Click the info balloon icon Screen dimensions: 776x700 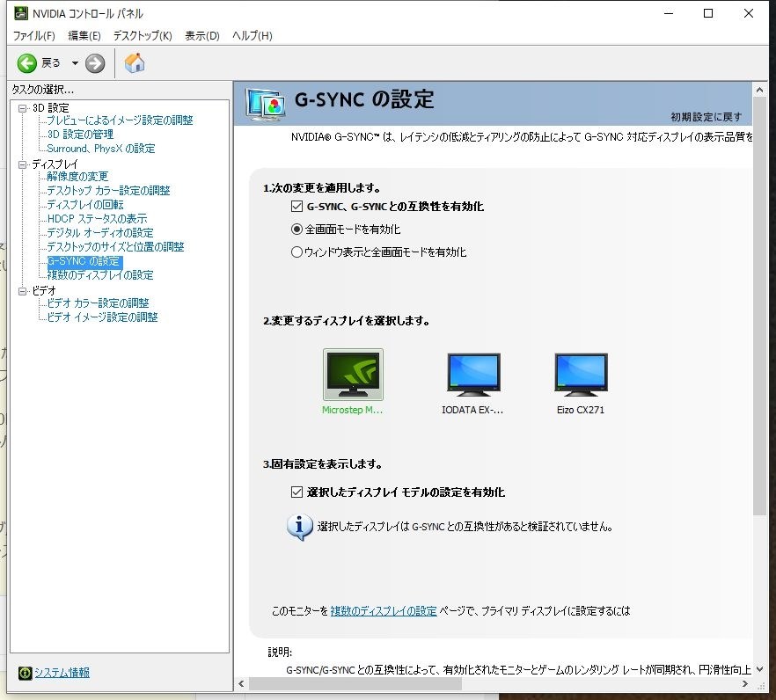click(x=300, y=527)
